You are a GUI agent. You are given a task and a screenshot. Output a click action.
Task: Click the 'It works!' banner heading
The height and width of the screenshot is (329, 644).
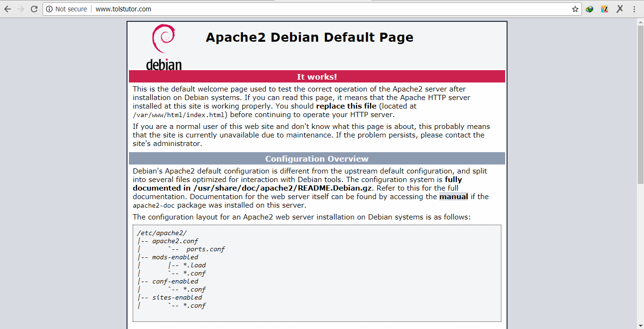coord(317,77)
